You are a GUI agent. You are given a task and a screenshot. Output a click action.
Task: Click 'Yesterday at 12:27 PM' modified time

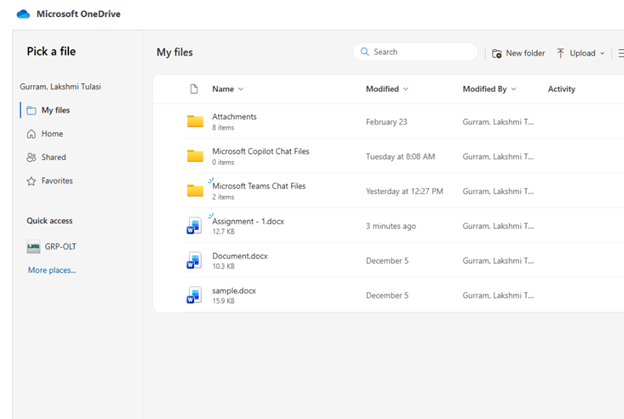click(x=404, y=191)
